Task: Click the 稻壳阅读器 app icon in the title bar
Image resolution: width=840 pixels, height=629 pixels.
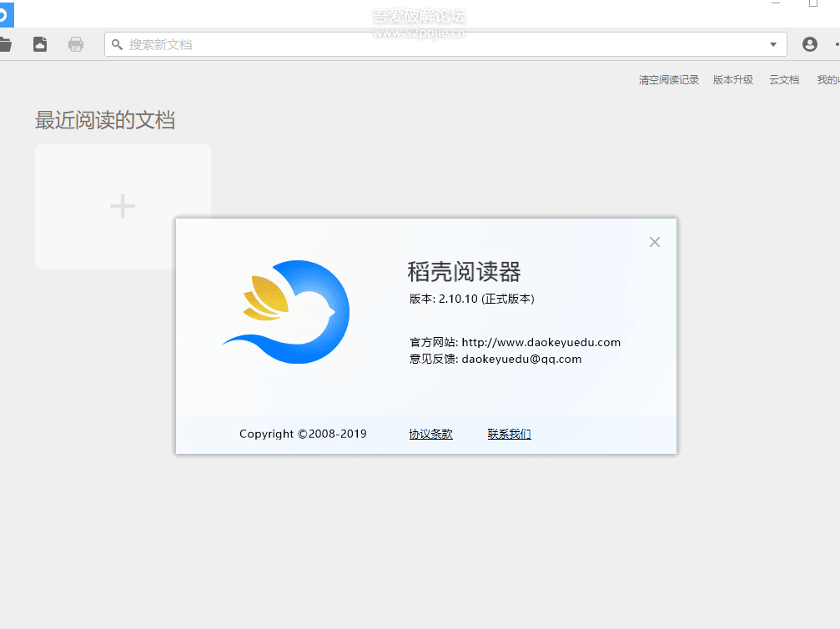Action: 8,14
